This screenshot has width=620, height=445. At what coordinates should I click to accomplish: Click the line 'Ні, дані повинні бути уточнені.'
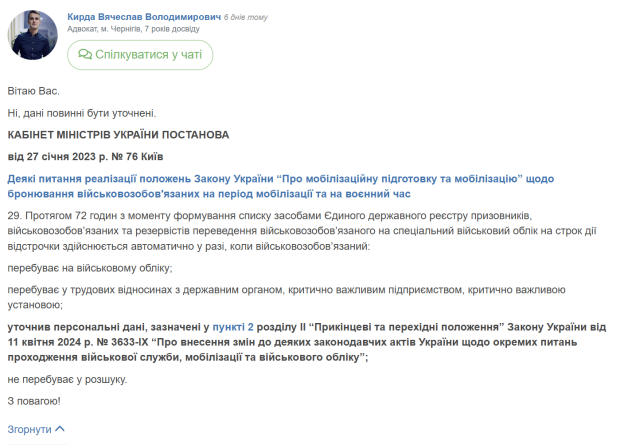[x=82, y=113]
